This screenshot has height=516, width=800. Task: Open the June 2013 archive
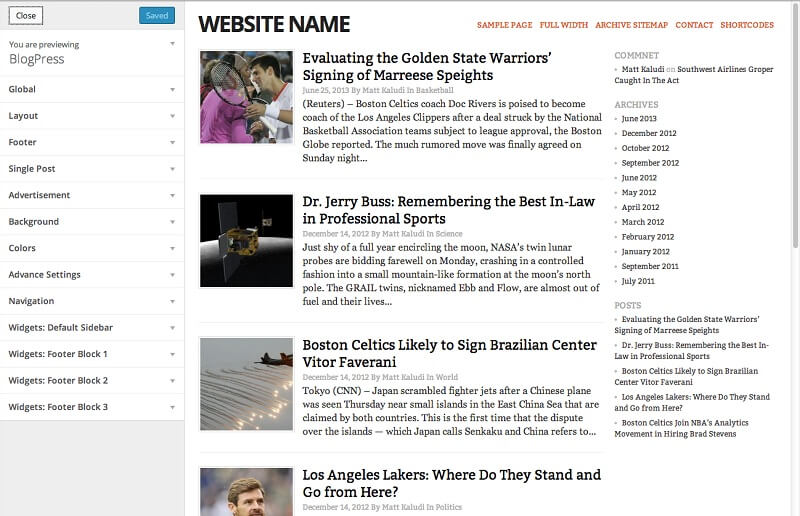(x=639, y=118)
